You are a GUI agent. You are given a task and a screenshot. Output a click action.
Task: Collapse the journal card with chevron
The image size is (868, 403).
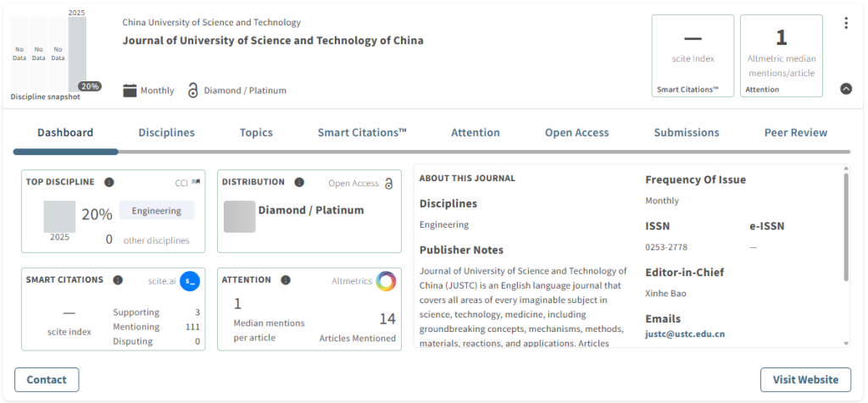point(846,88)
